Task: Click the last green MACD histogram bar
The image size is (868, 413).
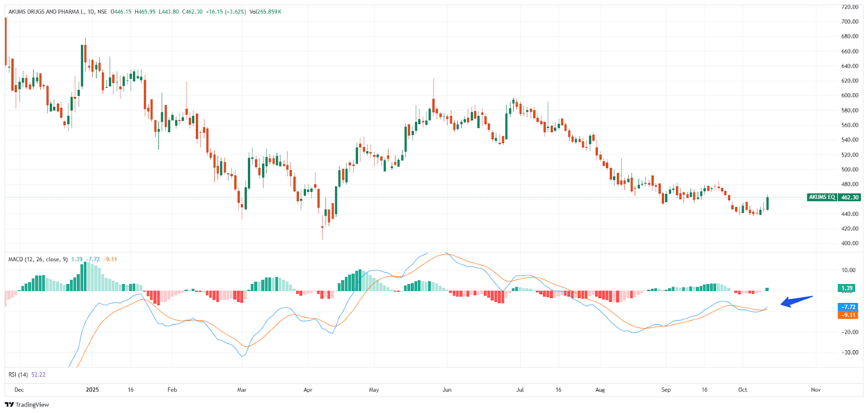Action: [767, 289]
